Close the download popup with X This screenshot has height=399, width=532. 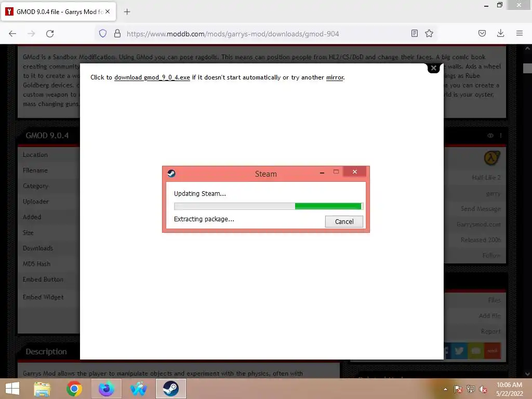pos(434,68)
